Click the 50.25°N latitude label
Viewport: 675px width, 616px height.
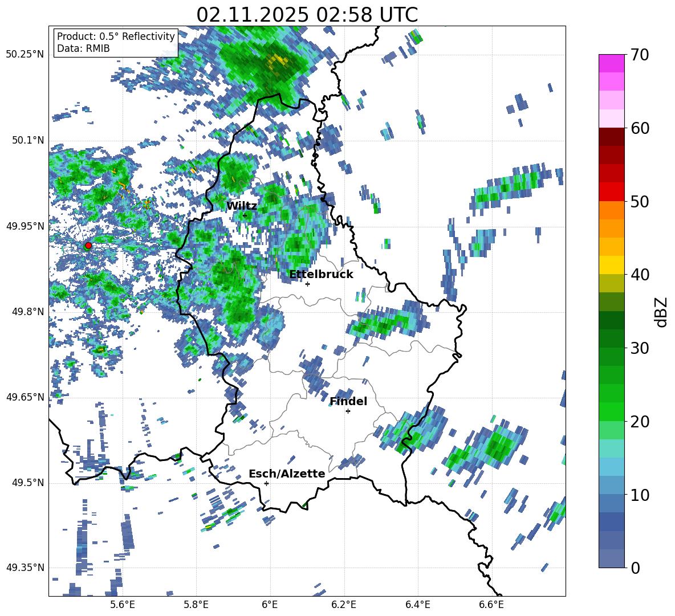click(x=25, y=55)
